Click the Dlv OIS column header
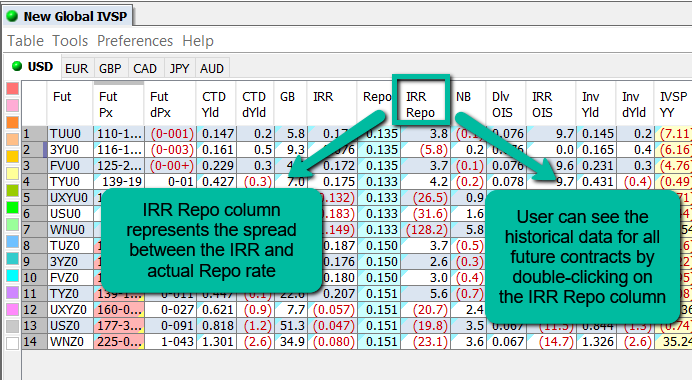Image resolution: width=692 pixels, height=380 pixels. click(x=506, y=104)
